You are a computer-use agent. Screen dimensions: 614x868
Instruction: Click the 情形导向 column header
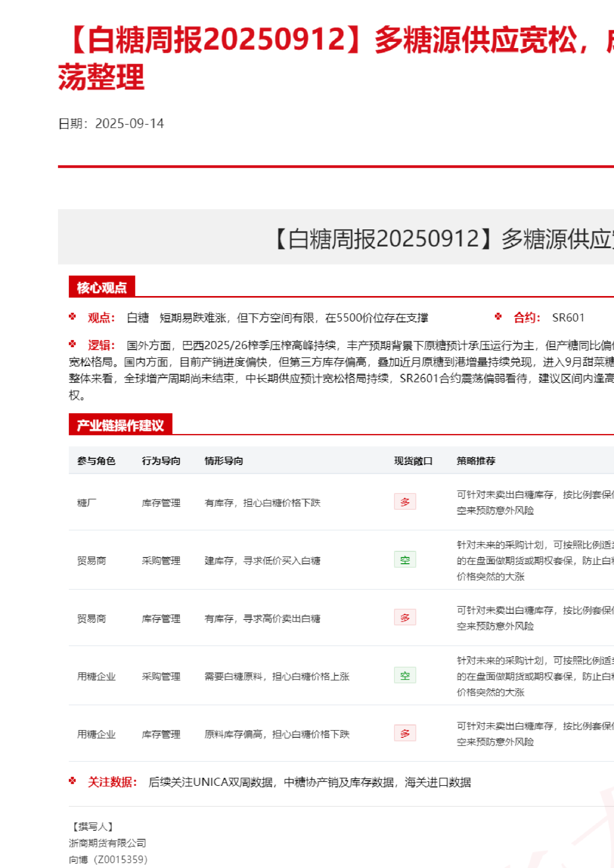(224, 461)
